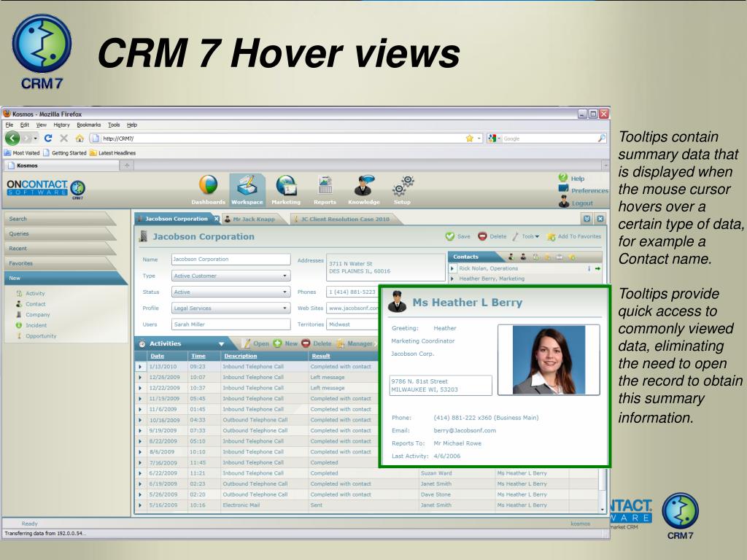The image size is (747, 560).
Task: Click the Google search magnifier icon
Action: tap(602, 138)
